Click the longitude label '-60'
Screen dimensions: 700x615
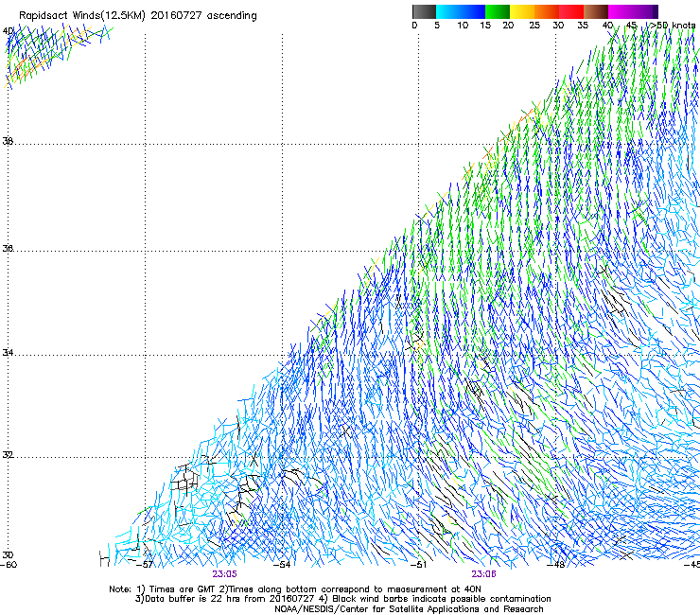[9, 565]
